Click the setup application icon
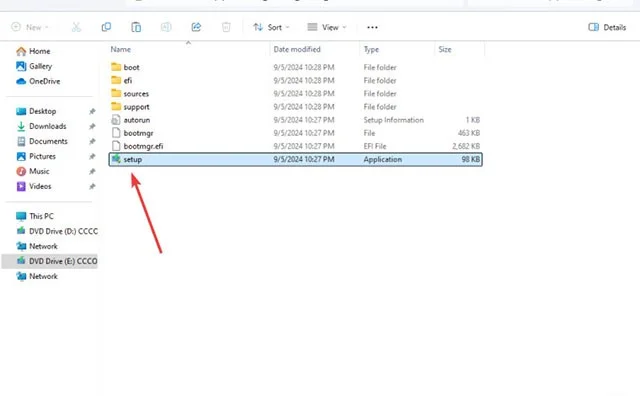640x396 pixels. click(x=116, y=159)
